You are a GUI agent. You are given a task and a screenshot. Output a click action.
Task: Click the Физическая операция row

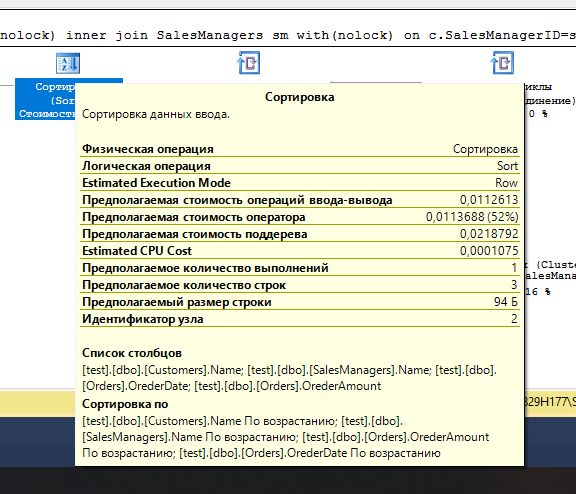tap(299, 149)
